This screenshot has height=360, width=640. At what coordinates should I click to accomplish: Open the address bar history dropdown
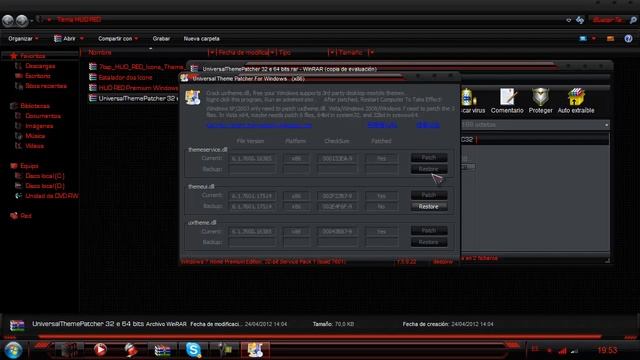(569, 20)
